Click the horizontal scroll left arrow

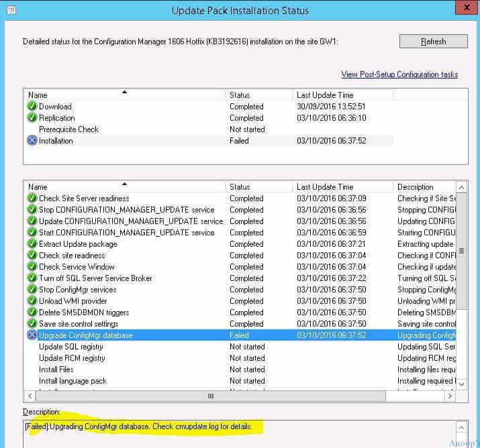click(30, 396)
